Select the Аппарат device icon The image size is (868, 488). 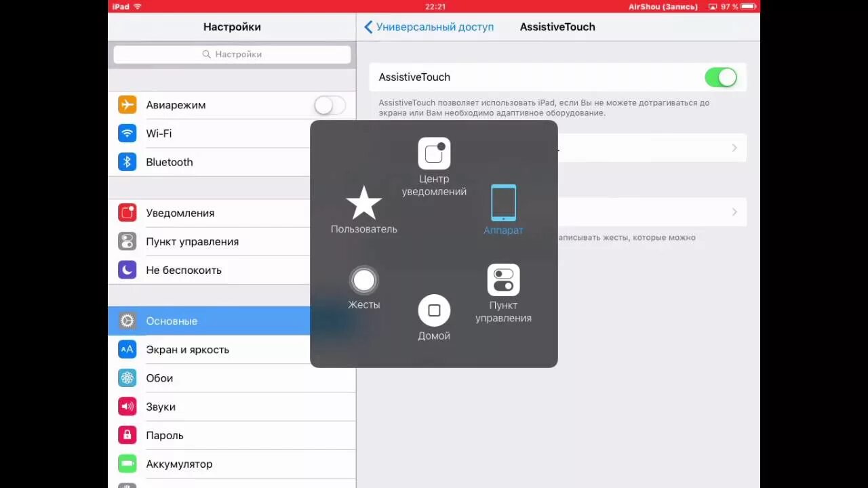point(503,203)
